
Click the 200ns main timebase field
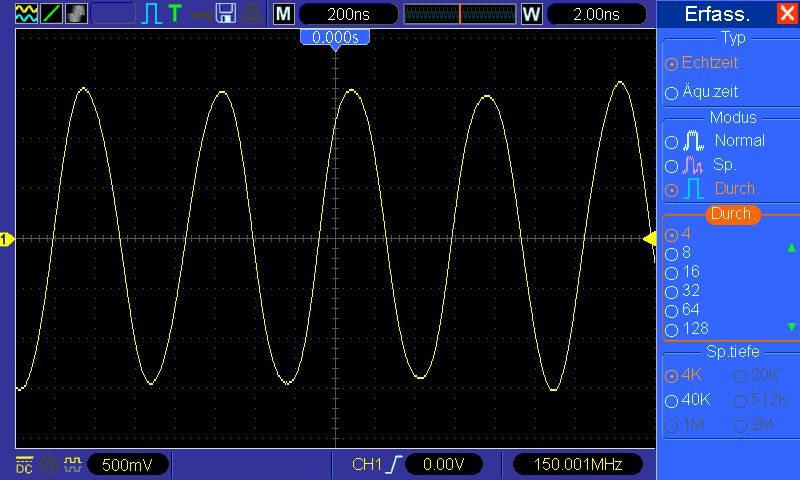click(346, 14)
